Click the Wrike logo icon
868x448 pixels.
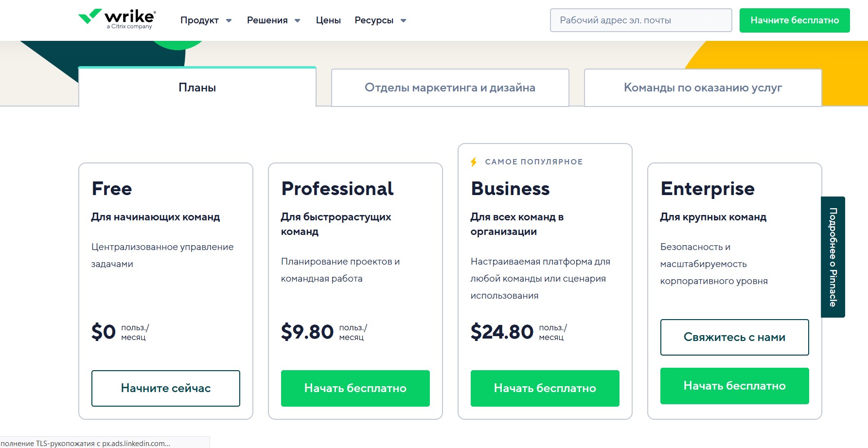point(90,17)
